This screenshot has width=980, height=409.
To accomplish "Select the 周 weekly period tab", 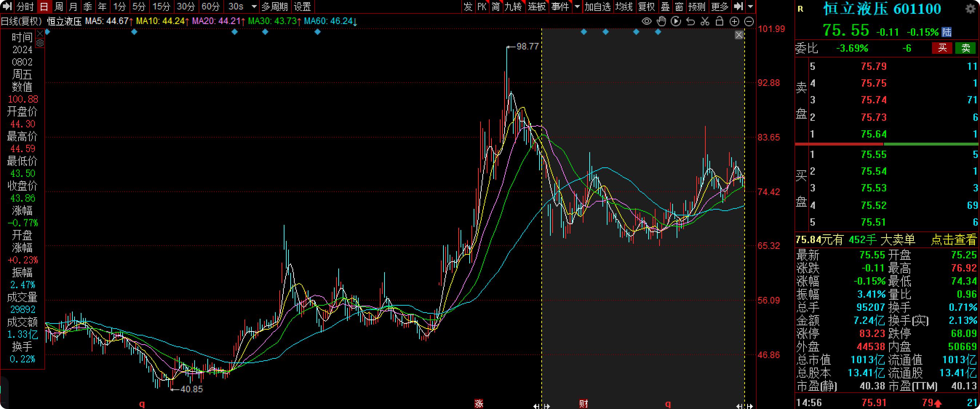I will coord(59,7).
